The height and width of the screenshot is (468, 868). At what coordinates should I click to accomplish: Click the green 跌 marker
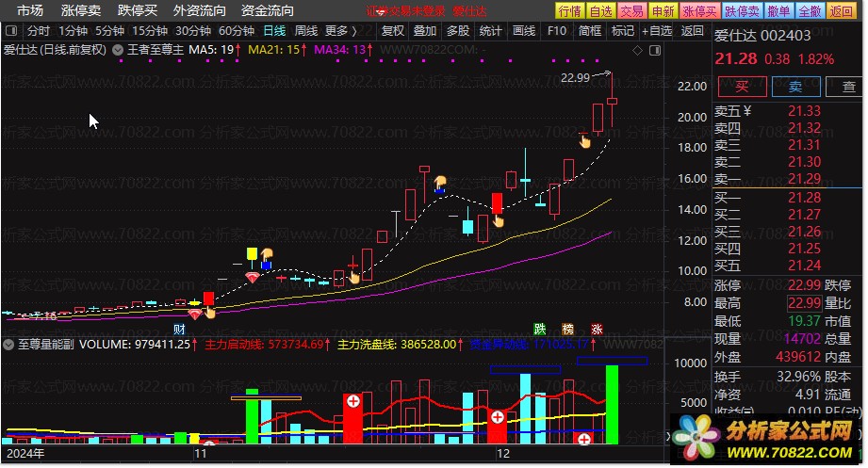pos(540,330)
